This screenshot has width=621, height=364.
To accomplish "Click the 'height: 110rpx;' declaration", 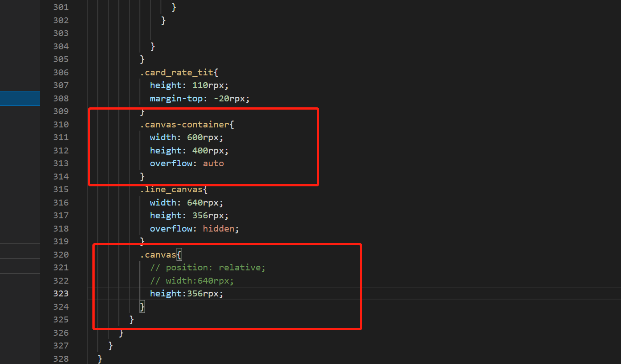I will pyautogui.click(x=189, y=85).
